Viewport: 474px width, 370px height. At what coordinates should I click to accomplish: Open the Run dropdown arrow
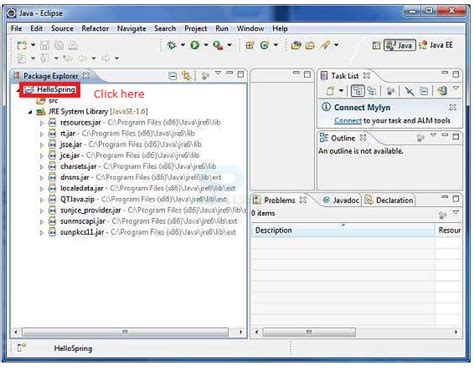pos(206,45)
